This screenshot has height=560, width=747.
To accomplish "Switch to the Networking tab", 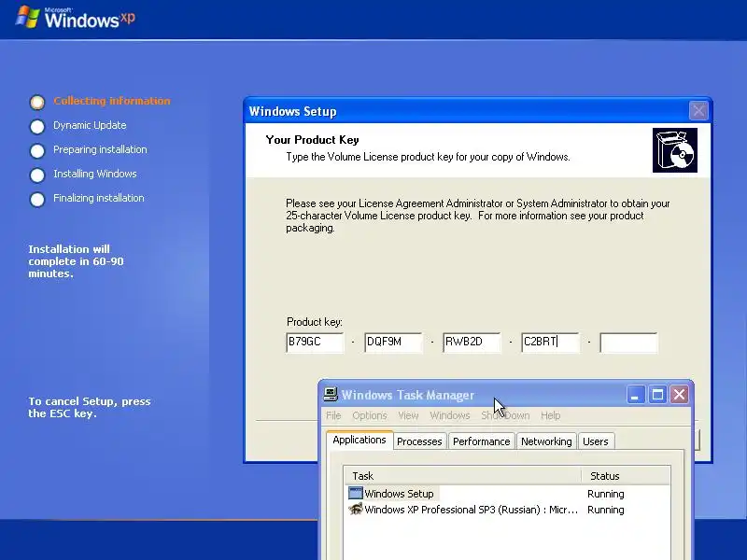I will [x=546, y=441].
